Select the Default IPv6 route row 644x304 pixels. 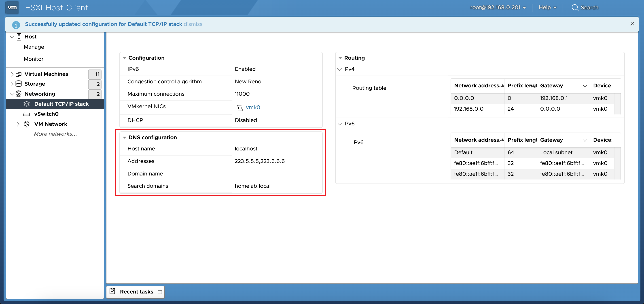coord(532,152)
